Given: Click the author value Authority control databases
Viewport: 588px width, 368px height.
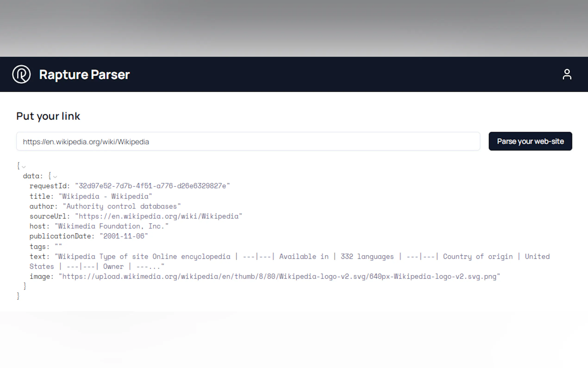Looking at the screenshot, I should (122, 206).
